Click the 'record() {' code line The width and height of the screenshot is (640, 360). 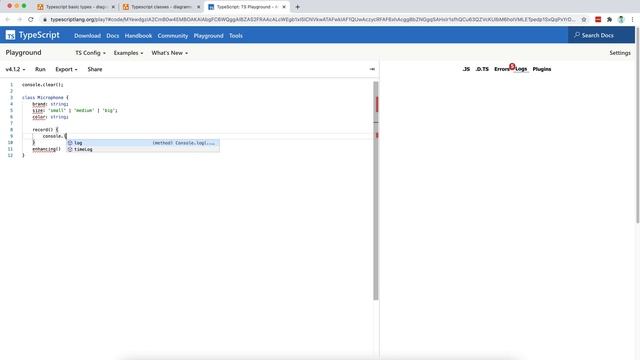point(45,130)
